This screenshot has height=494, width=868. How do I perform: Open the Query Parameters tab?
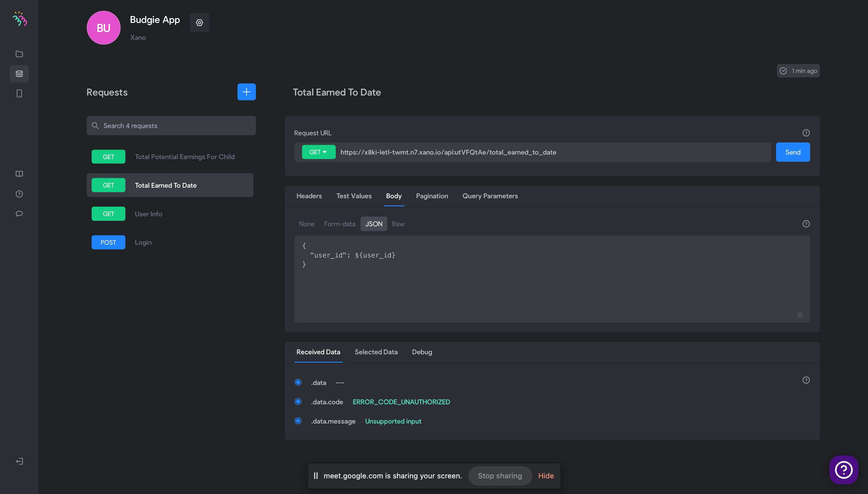[490, 196]
